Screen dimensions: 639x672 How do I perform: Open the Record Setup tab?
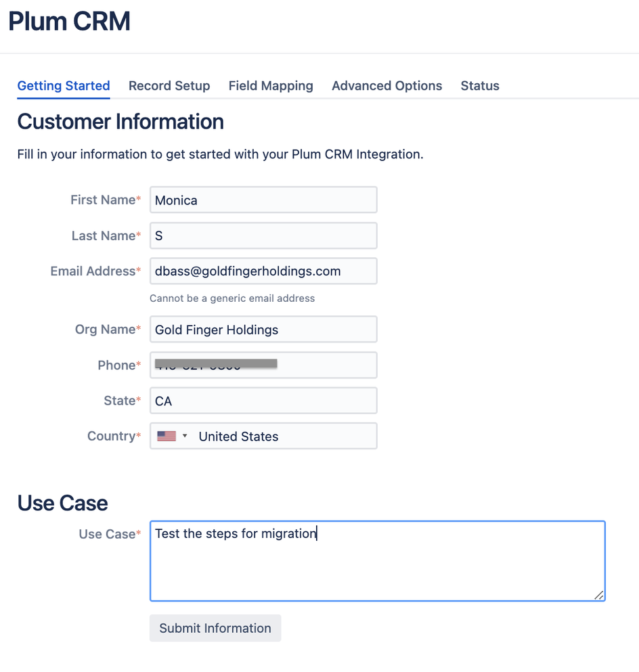click(169, 86)
